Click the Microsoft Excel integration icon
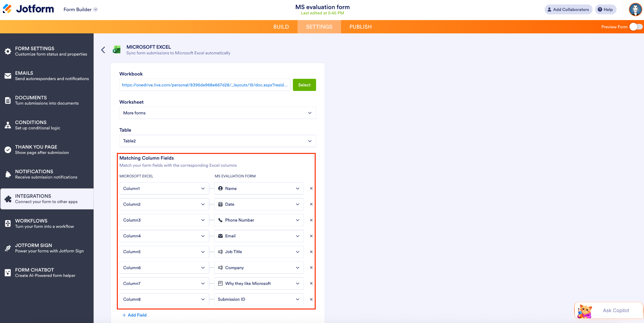This screenshot has height=323, width=644. [117, 50]
